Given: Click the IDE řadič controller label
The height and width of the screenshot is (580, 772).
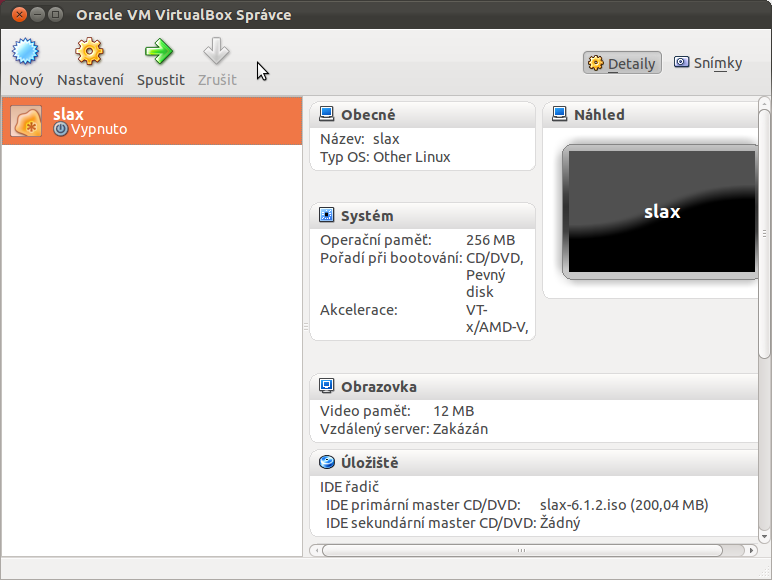Looking at the screenshot, I should coord(350,487).
